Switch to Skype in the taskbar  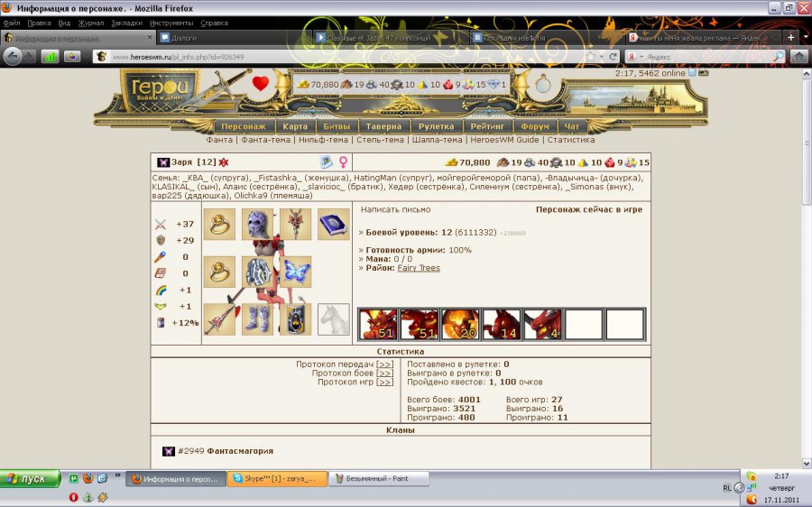274,478
